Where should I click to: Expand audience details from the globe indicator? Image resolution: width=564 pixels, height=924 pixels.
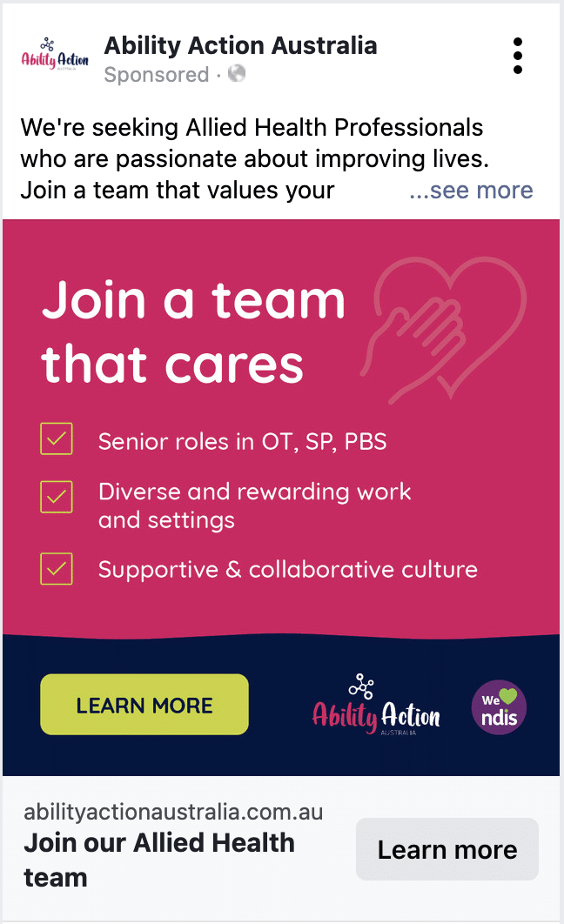233,76
